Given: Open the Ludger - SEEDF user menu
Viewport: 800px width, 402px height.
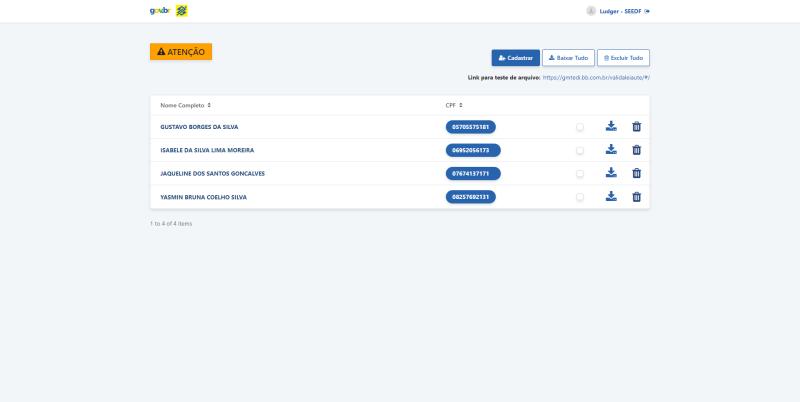Looking at the screenshot, I should pyautogui.click(x=613, y=11).
